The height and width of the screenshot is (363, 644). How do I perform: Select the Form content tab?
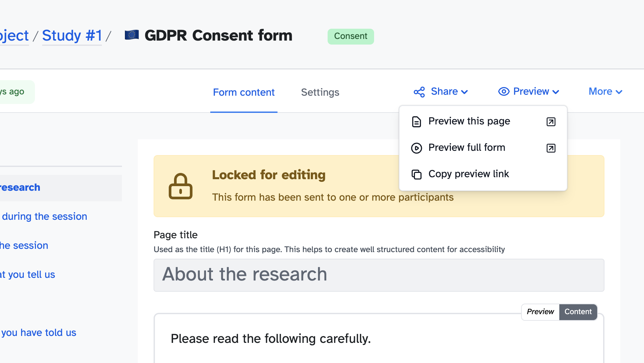coord(244,92)
